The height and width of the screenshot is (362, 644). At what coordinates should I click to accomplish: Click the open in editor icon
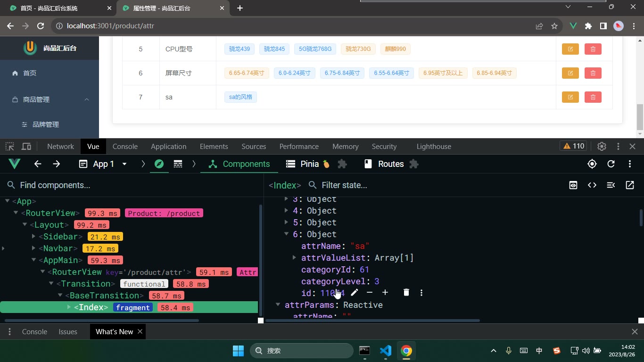(630, 185)
